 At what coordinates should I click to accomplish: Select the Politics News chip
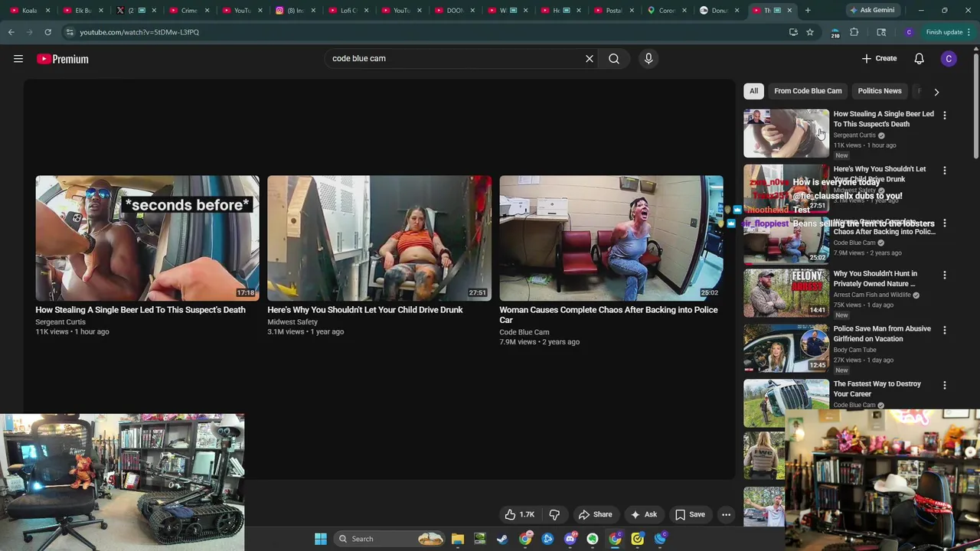[880, 91]
